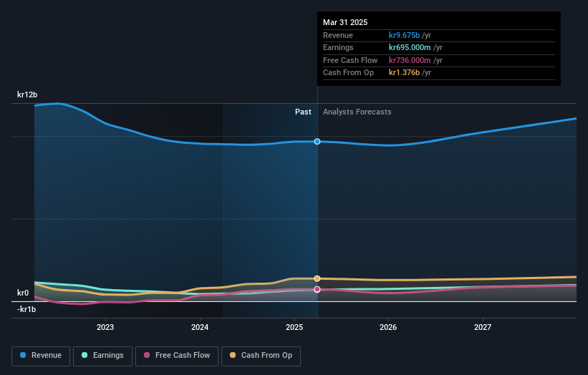Click the pink Free Cash Flow data point marker
This screenshot has width=588, height=375.
(317, 289)
